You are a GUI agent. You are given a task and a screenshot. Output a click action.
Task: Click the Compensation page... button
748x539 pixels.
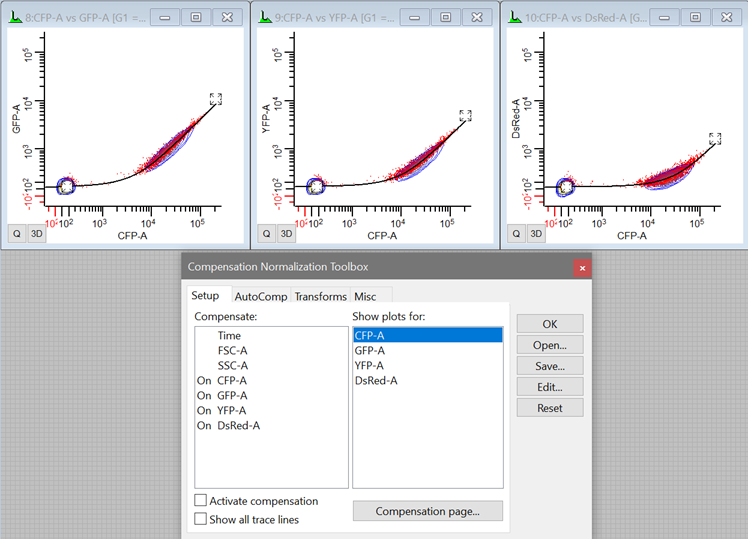pyautogui.click(x=427, y=511)
